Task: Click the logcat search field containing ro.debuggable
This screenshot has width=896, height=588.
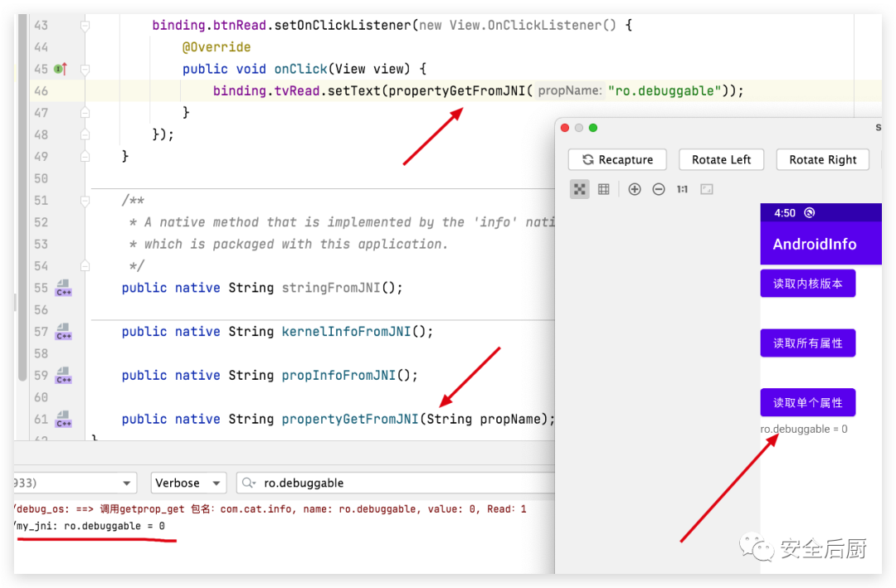Action: (x=398, y=483)
